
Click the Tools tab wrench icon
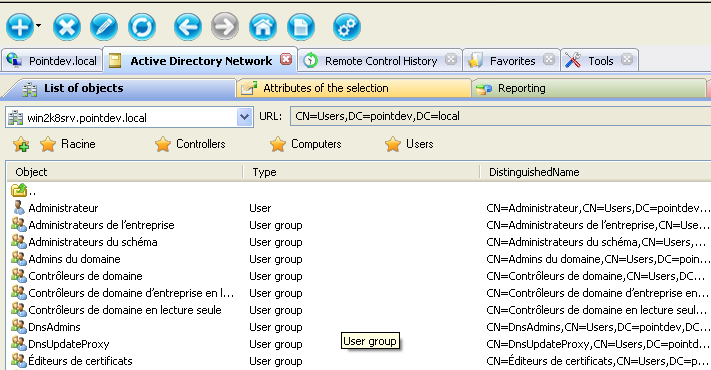pos(573,60)
